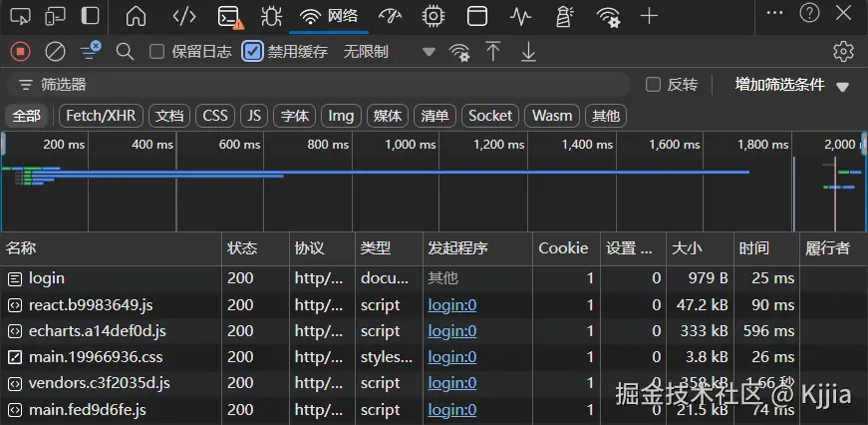Activate the inspect element picker icon
Screen dimensions: 868x425
[x=20, y=16]
